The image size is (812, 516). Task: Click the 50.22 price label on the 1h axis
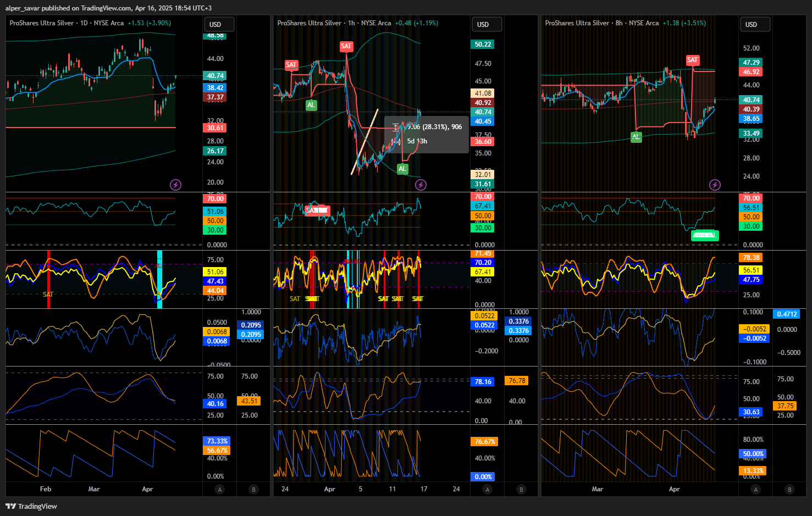pyautogui.click(x=483, y=45)
